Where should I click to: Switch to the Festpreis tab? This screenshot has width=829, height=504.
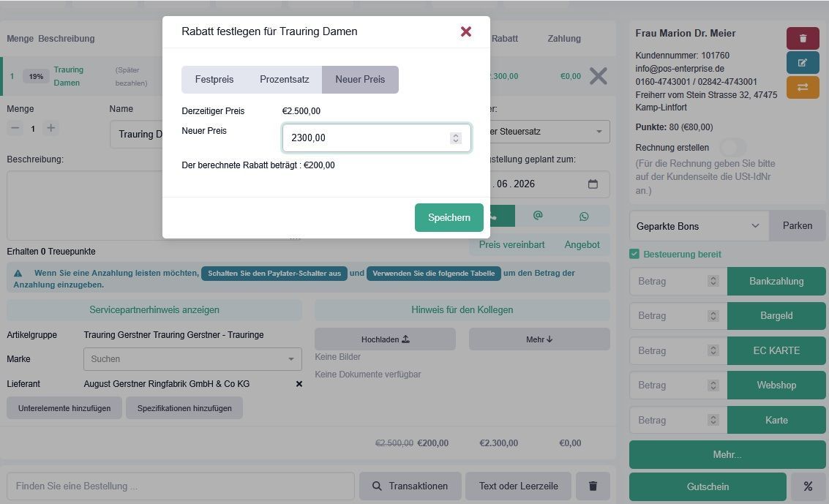tap(214, 79)
